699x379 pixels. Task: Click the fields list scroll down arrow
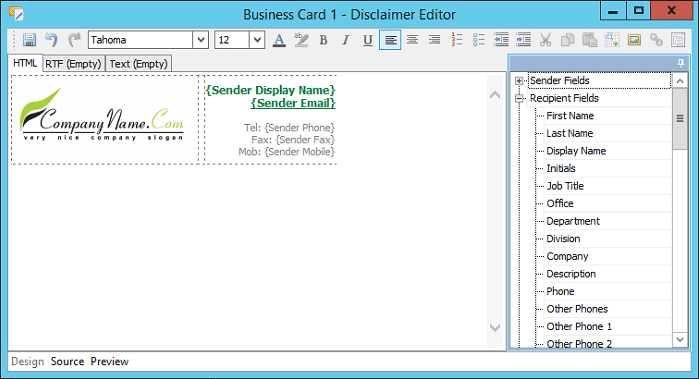pyautogui.click(x=680, y=339)
